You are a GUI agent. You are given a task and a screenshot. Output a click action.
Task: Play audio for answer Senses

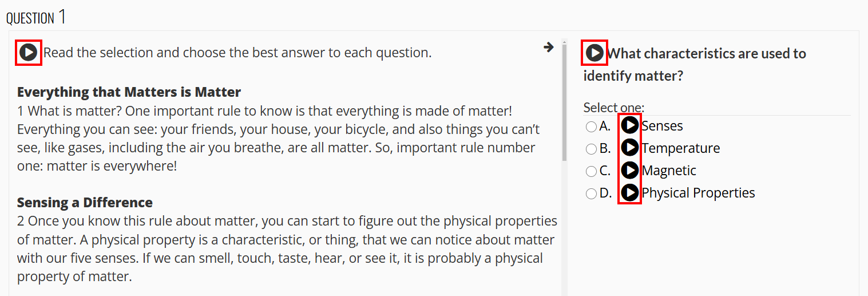[x=630, y=125]
